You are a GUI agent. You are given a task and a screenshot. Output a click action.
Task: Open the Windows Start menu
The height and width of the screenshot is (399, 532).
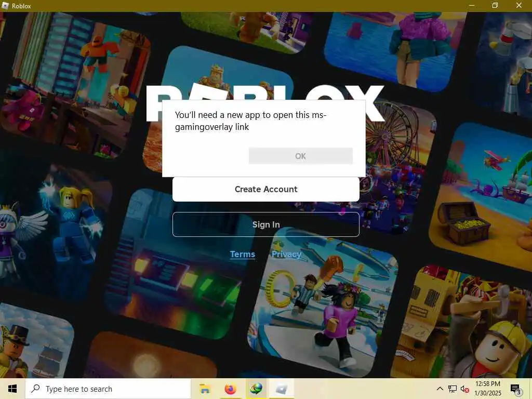click(x=12, y=389)
